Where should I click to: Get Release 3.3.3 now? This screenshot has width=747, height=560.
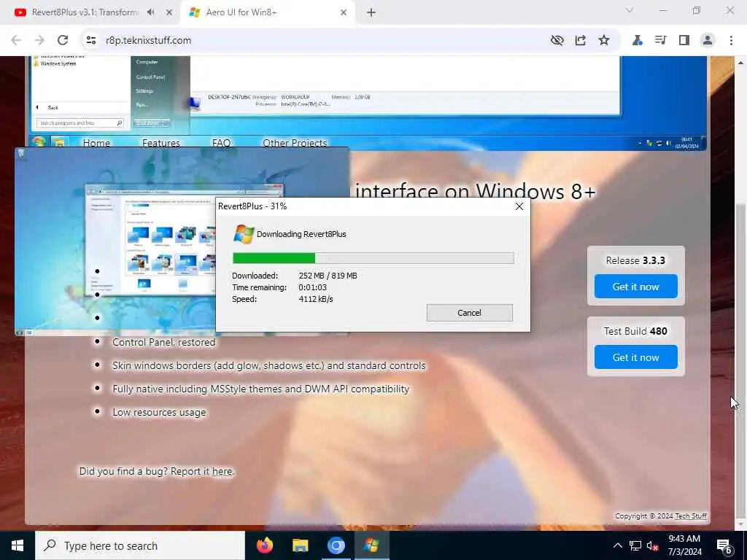coord(635,287)
